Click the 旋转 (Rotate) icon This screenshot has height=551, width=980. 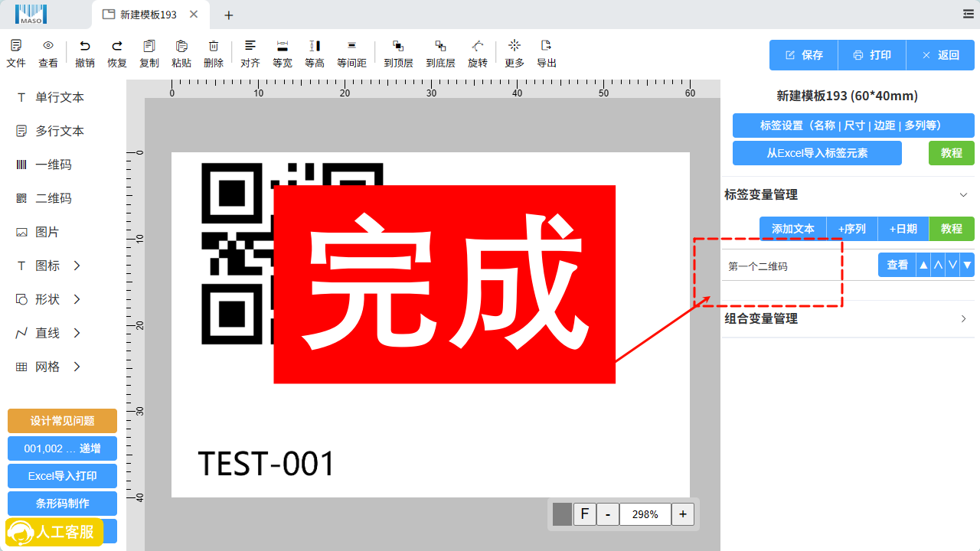tap(478, 54)
